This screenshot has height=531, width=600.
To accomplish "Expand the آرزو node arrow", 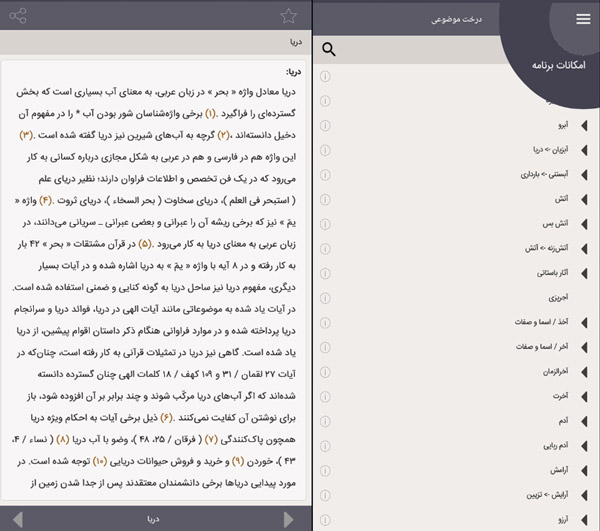I will pyautogui.click(x=584, y=520).
